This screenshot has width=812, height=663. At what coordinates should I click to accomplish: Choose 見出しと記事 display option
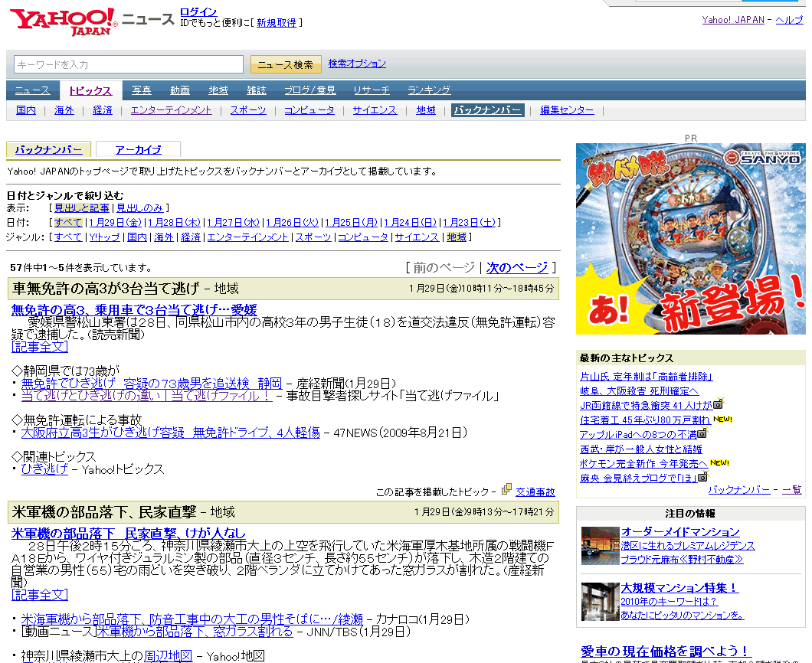[82, 208]
